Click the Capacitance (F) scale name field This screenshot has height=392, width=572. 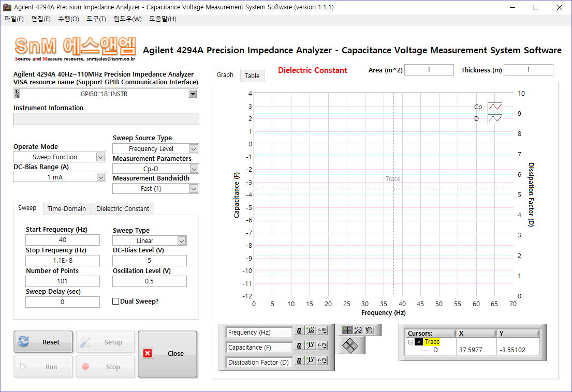point(259,347)
